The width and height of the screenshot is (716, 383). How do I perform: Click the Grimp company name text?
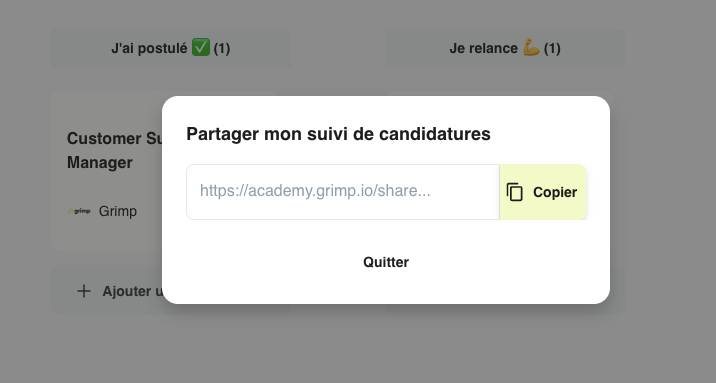(118, 211)
